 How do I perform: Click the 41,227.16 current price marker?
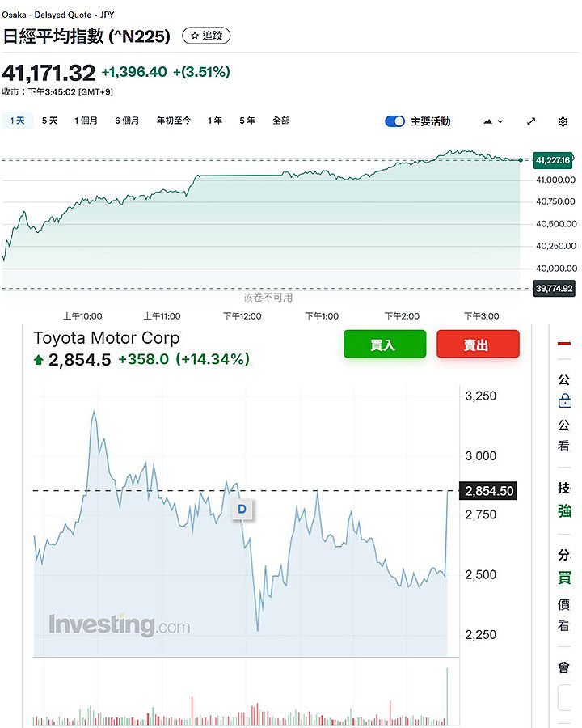553,160
